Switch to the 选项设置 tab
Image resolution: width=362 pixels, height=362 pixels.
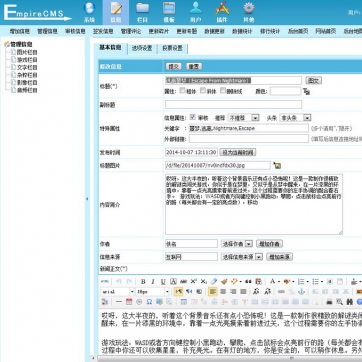pyautogui.click(x=142, y=48)
